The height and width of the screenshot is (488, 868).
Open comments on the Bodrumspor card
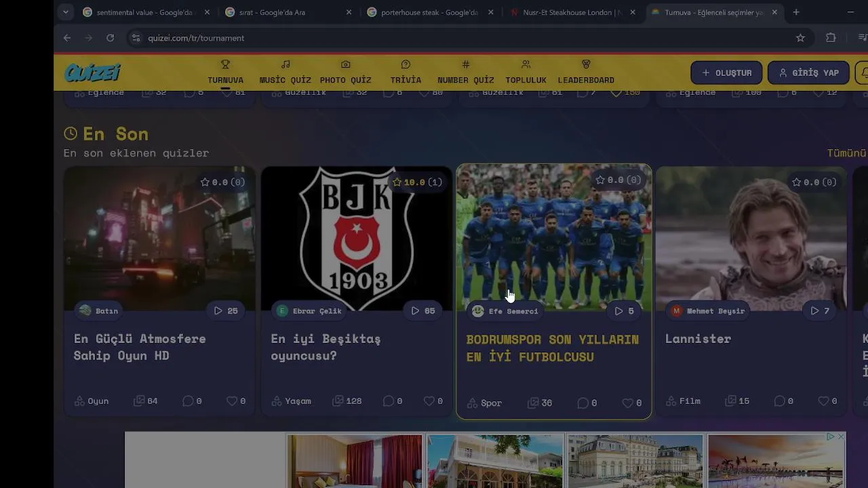(587, 403)
